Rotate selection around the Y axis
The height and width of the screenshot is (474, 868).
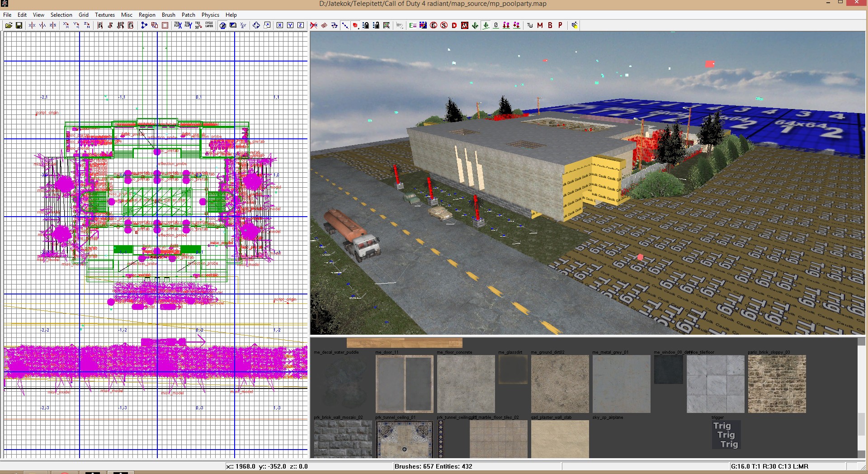click(76, 25)
